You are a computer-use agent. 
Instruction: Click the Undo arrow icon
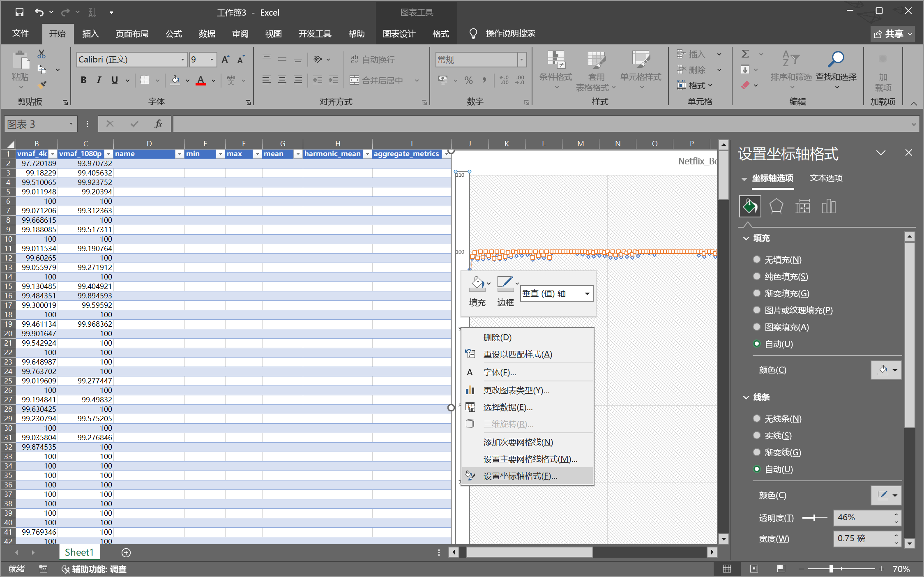click(39, 12)
